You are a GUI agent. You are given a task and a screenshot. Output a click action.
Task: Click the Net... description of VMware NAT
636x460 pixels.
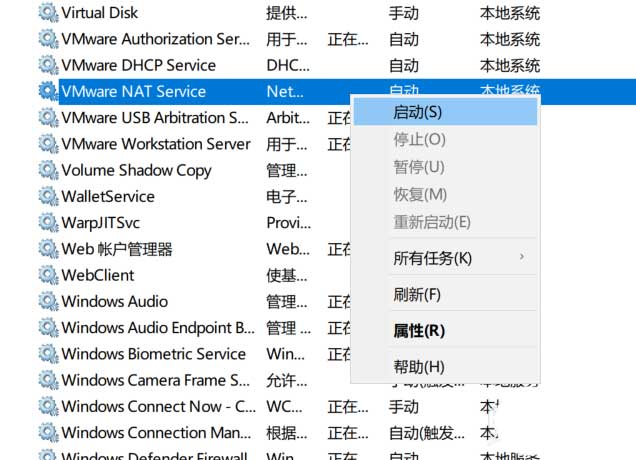[285, 92]
